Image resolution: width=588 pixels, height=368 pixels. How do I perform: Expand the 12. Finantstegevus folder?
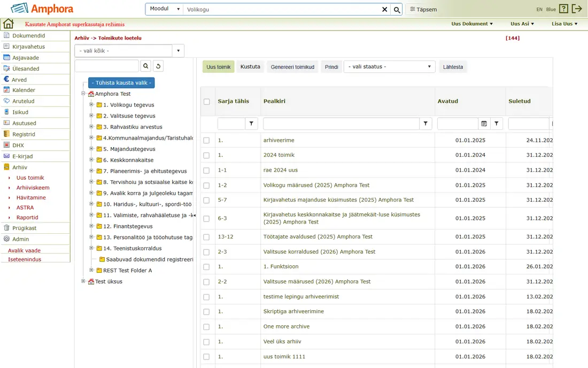click(91, 226)
